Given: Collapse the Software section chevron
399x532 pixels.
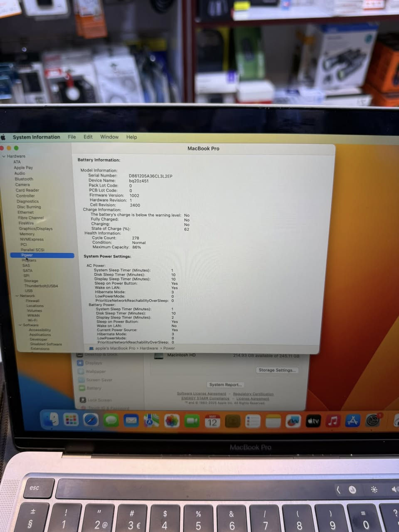Looking at the screenshot, I should click(20, 325).
